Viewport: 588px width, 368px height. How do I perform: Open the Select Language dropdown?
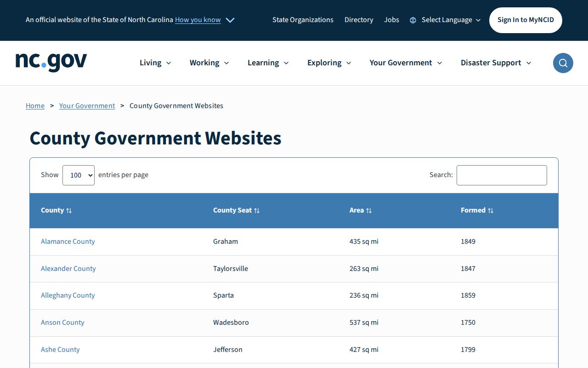click(451, 20)
